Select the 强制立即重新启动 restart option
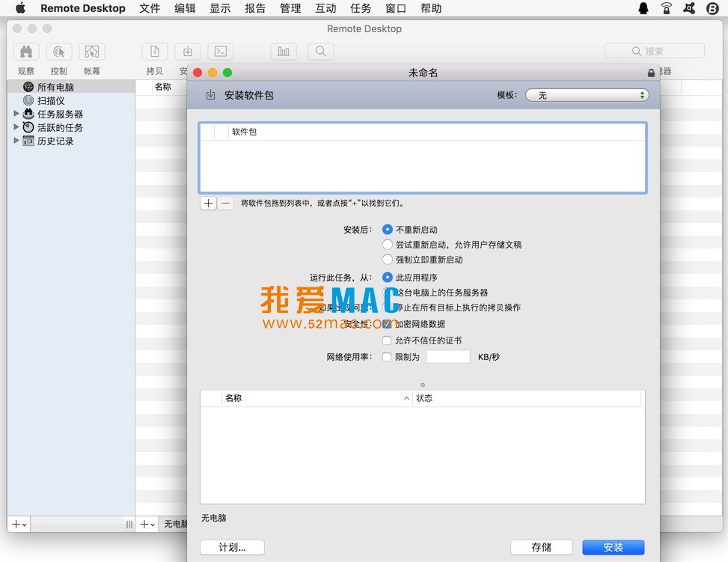The height and width of the screenshot is (562, 728). [388, 260]
